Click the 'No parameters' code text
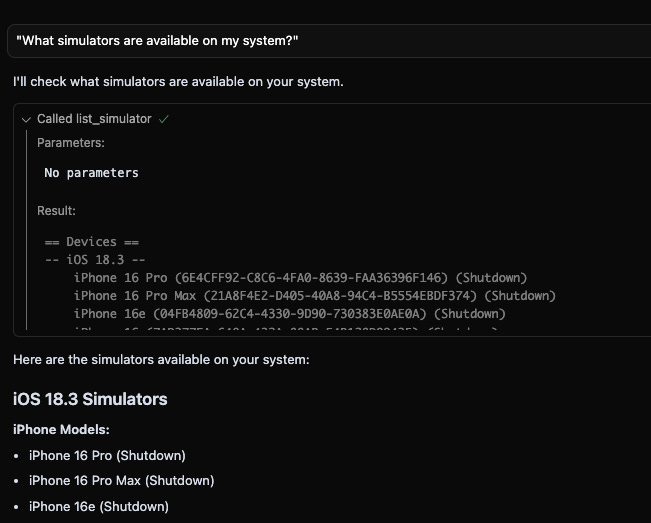The height and width of the screenshot is (523, 651). tap(91, 173)
